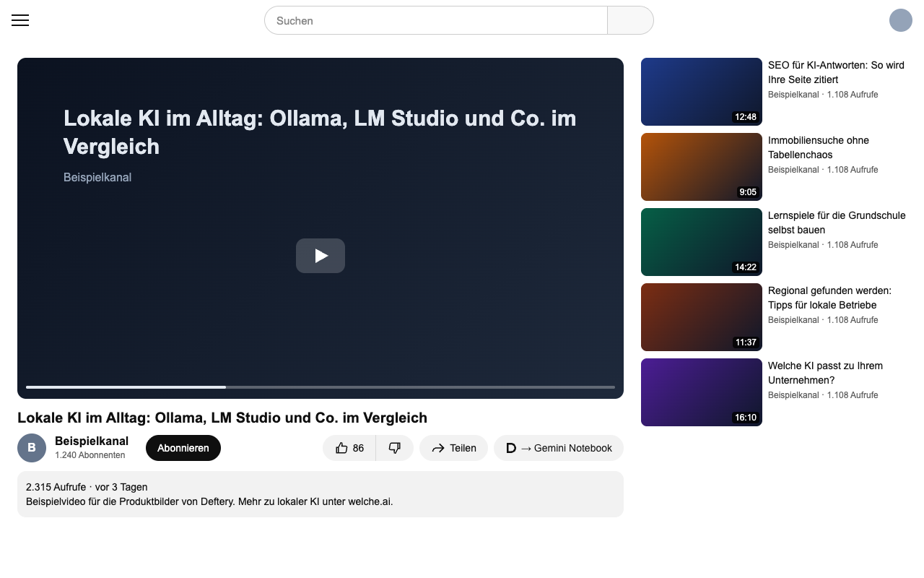Image resolution: width=924 pixels, height=578 pixels.
Task: Open SEO für KI-Antworten video thumbnail
Action: [702, 92]
